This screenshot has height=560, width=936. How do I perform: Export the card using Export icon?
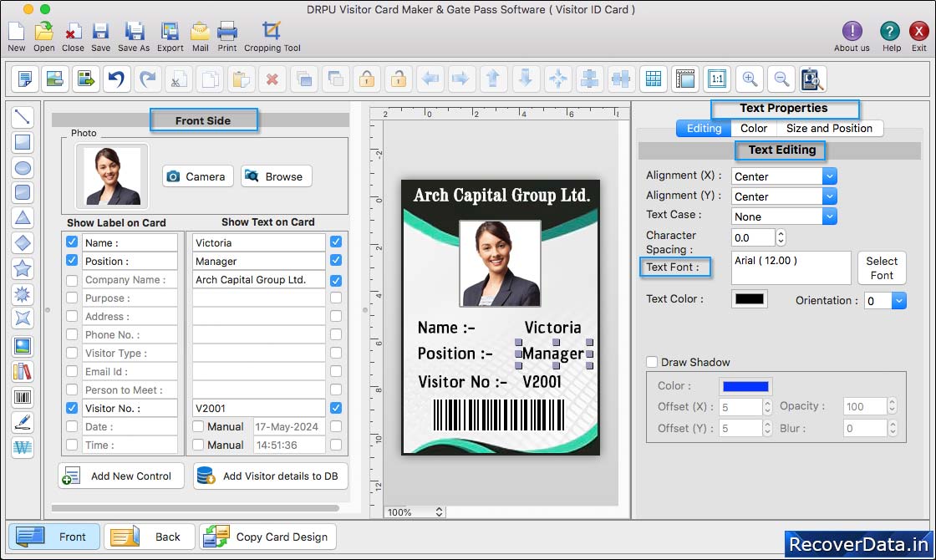point(170,31)
